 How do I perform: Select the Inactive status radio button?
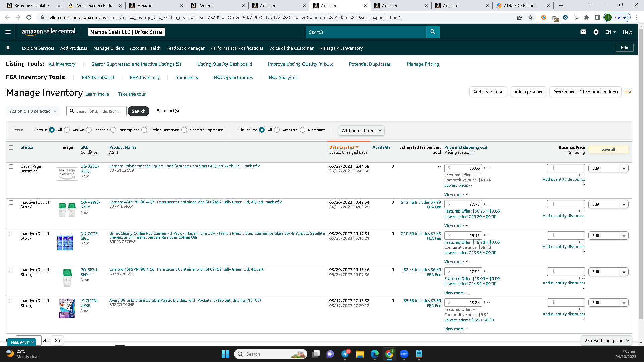[89, 130]
